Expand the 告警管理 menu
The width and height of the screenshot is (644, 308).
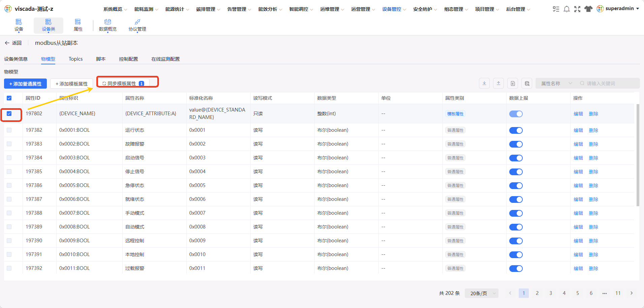pyautogui.click(x=239, y=9)
